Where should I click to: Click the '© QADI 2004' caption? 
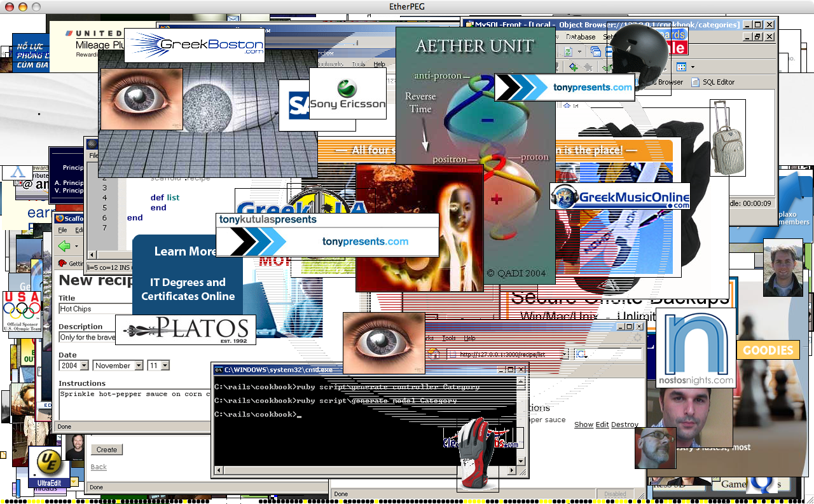click(516, 273)
